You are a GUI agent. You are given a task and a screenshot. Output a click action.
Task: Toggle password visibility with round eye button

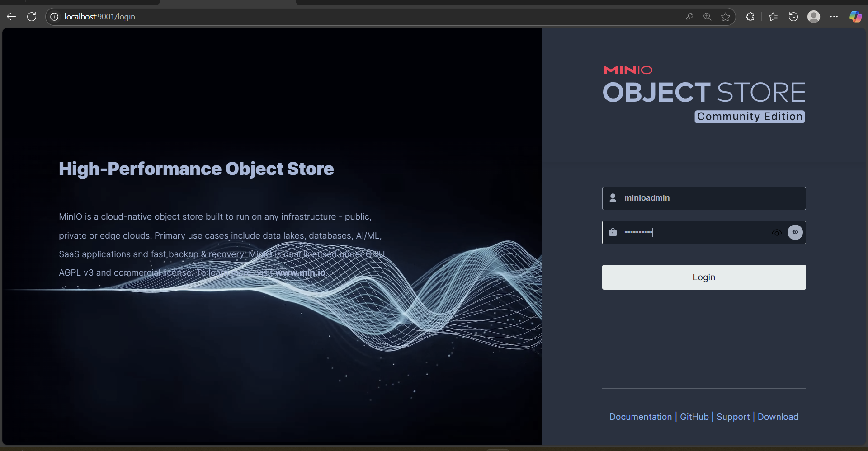click(x=795, y=232)
